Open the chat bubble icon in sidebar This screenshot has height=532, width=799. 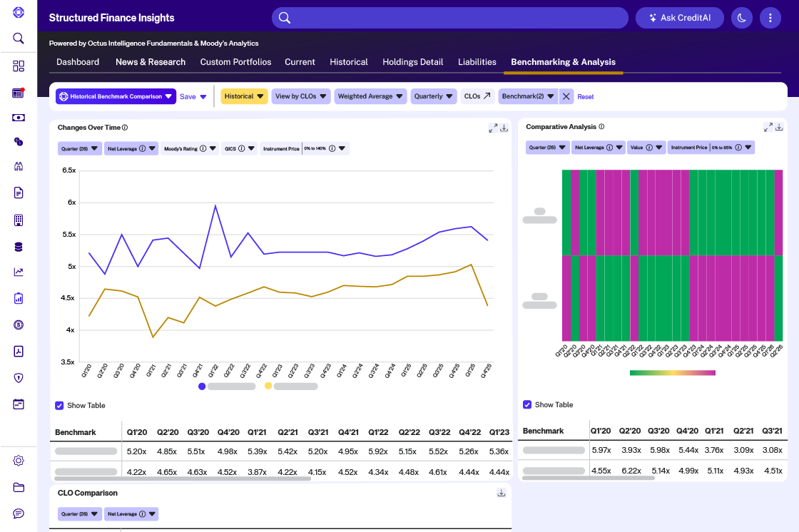tap(19, 513)
